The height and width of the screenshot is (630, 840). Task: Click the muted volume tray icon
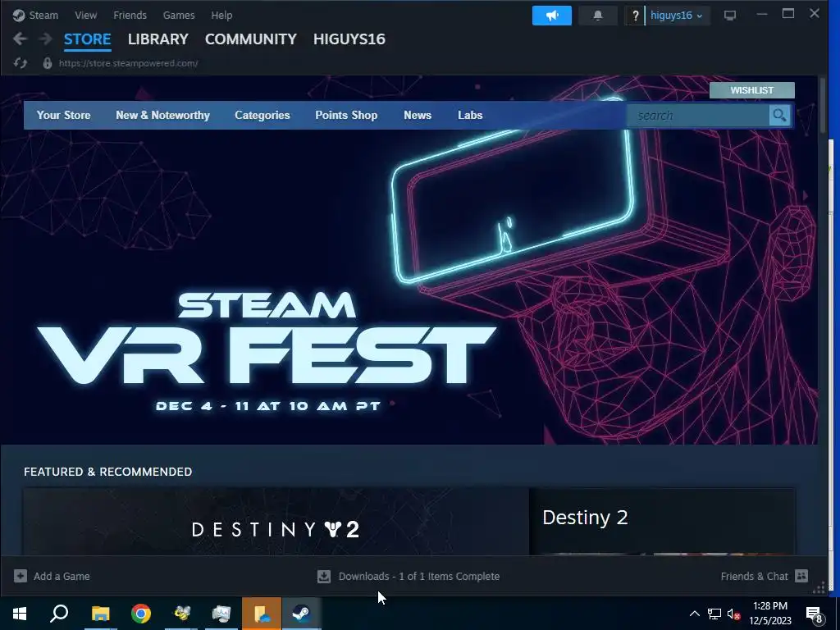click(x=734, y=614)
